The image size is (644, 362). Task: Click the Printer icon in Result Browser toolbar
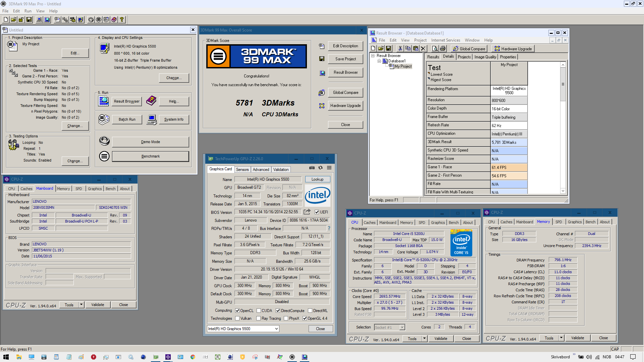(x=442, y=49)
